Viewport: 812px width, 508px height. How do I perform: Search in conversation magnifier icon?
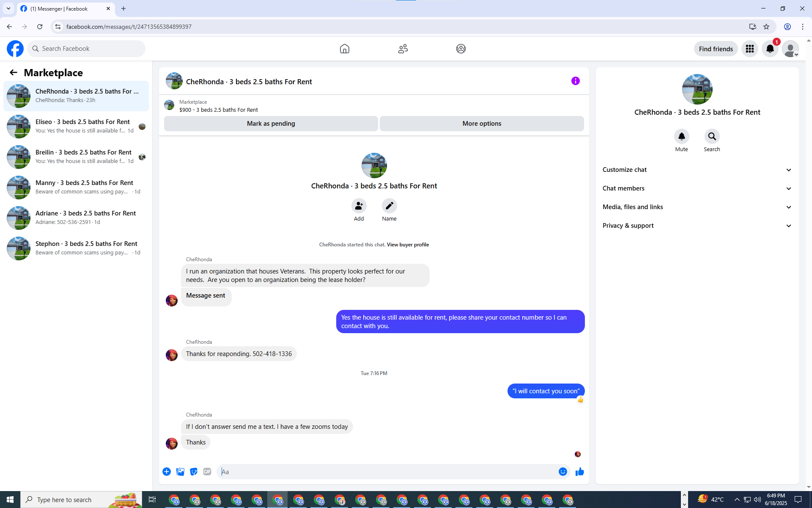tap(712, 136)
